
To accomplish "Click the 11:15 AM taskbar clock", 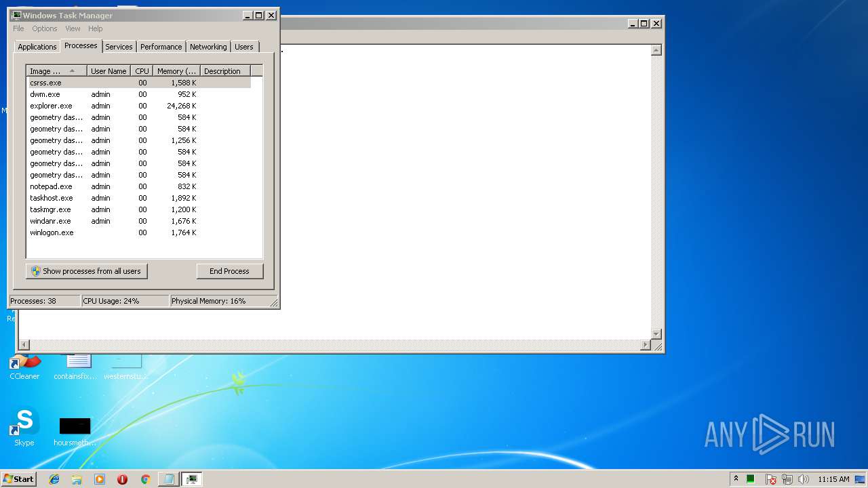I will point(833,479).
